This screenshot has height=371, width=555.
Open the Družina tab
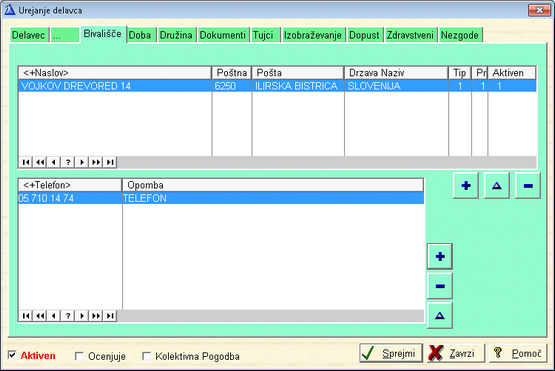(x=176, y=35)
